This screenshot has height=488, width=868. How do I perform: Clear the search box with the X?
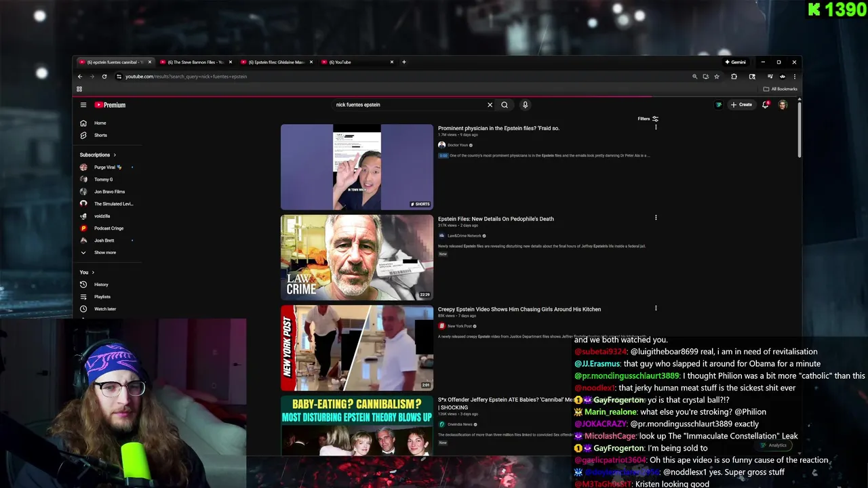point(490,105)
